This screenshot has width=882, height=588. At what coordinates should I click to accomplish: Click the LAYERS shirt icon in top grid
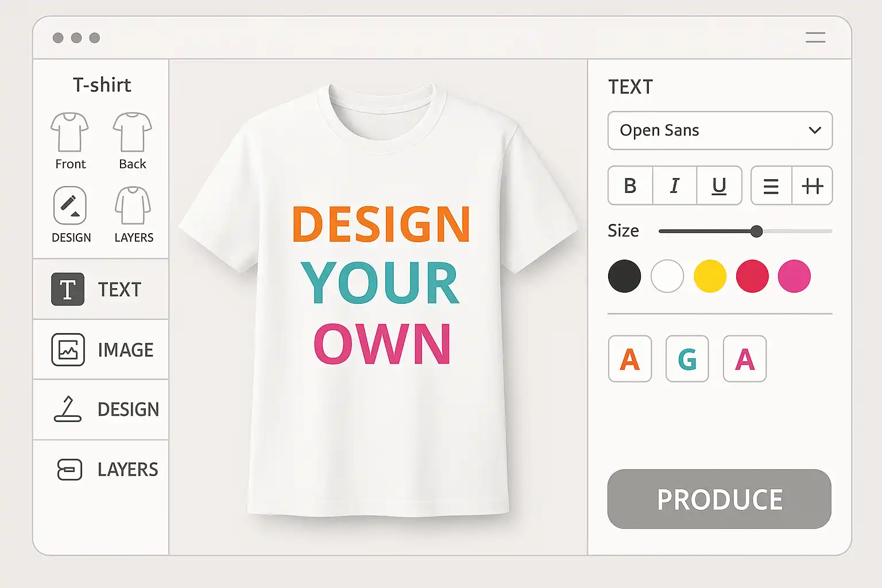click(x=133, y=206)
